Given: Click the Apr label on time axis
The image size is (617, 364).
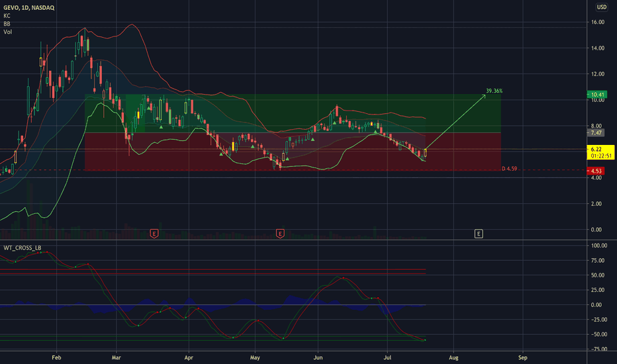Looking at the screenshot, I should [x=189, y=357].
